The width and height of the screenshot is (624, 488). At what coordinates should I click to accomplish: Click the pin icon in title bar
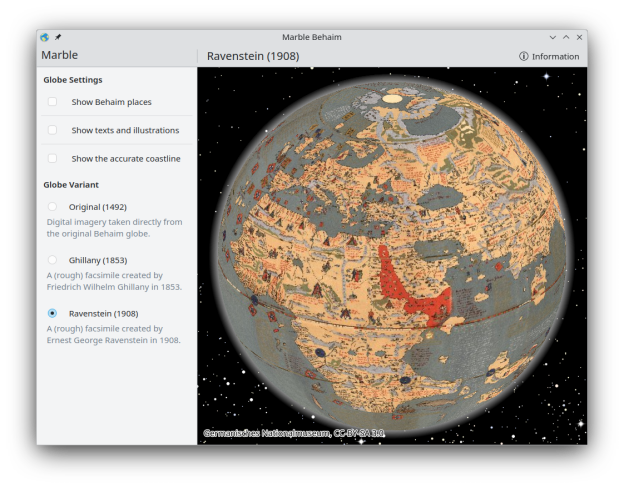(57, 37)
